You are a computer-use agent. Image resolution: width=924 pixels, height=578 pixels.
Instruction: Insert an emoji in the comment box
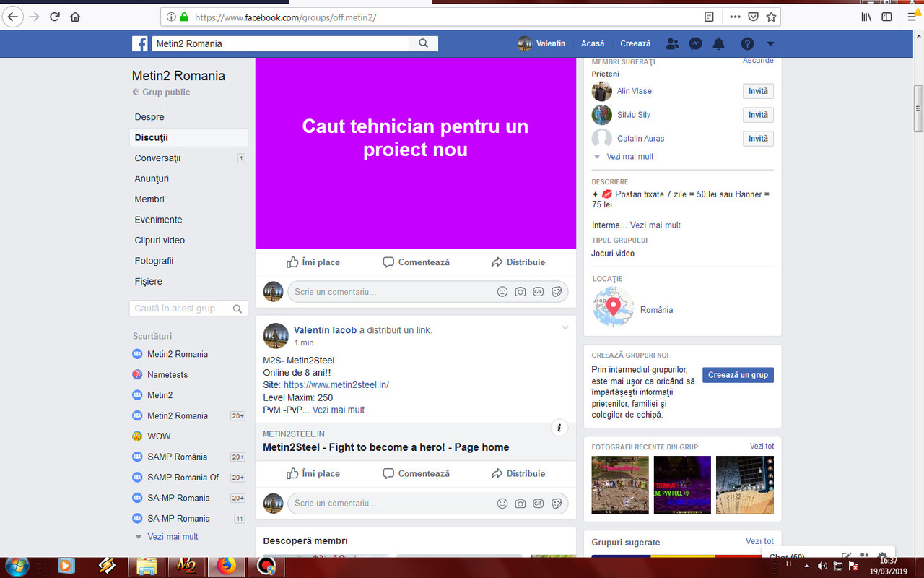(x=502, y=291)
